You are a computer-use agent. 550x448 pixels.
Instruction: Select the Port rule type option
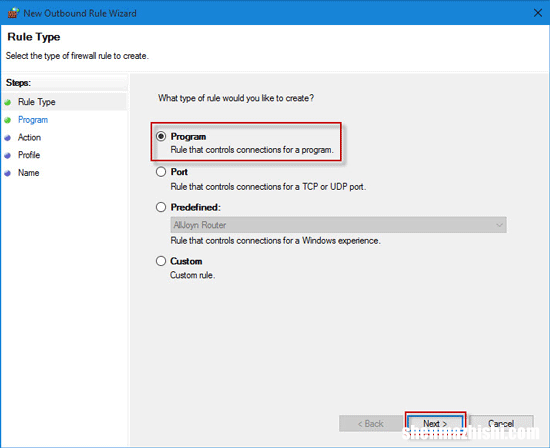pos(161,172)
